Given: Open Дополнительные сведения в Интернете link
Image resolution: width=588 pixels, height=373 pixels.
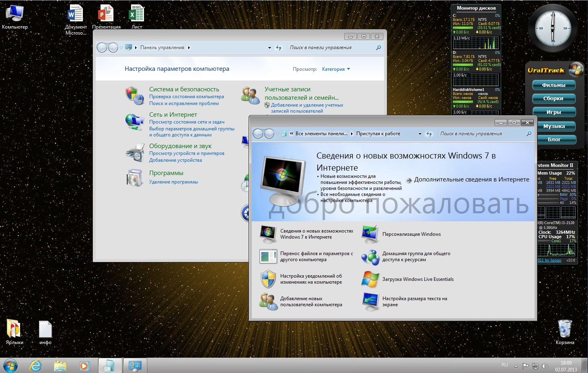Looking at the screenshot, I should click(x=471, y=179).
